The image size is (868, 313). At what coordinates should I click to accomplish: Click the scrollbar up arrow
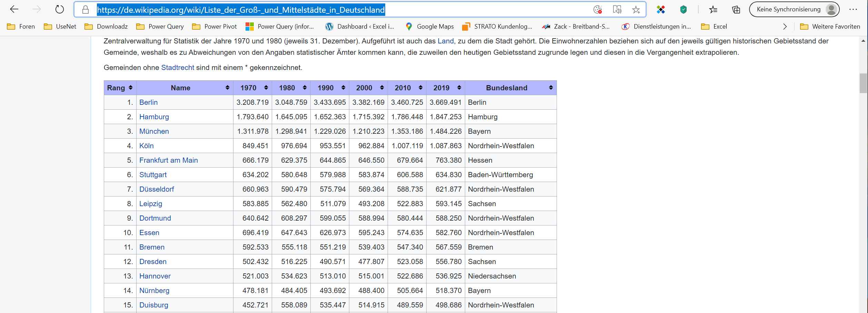point(863,41)
